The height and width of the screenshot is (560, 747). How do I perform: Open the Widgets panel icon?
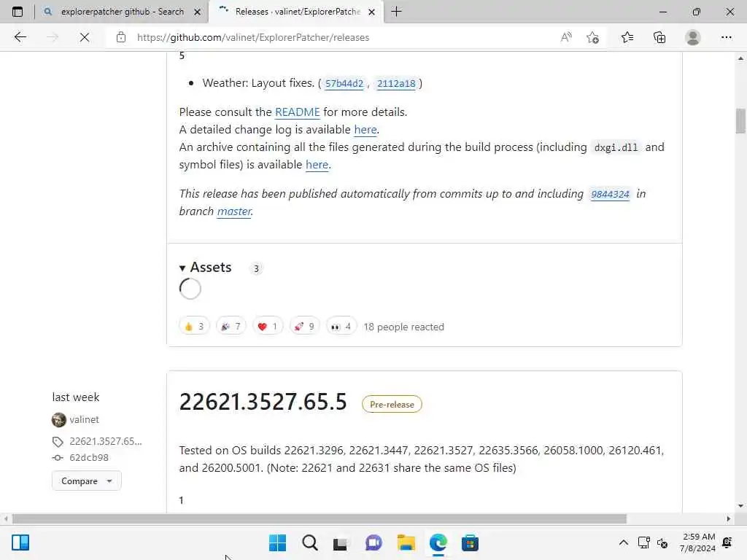click(20, 542)
